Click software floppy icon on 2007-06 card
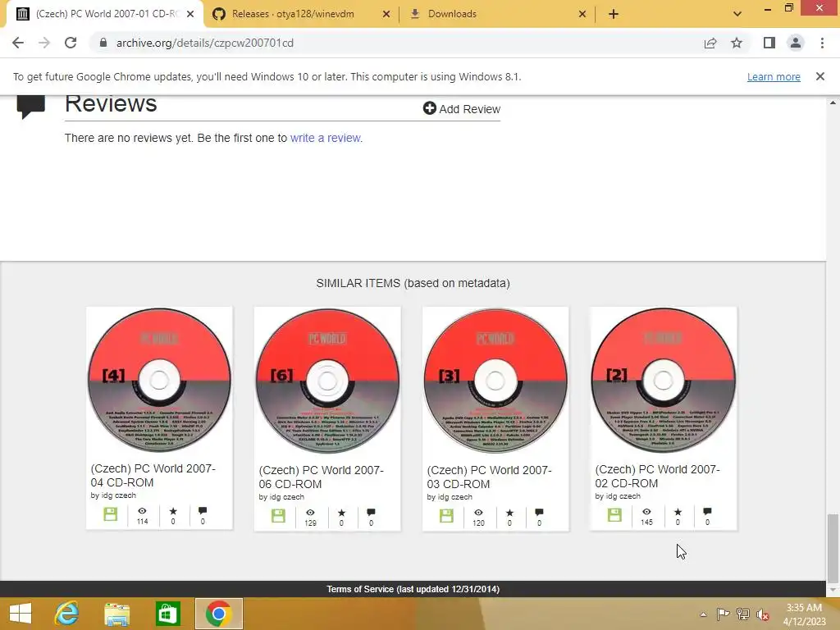The image size is (840, 630). 279,516
